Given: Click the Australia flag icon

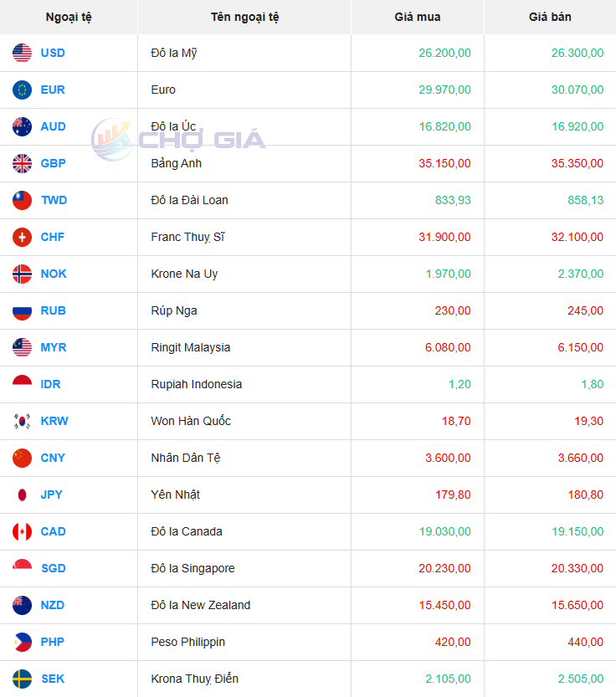Looking at the screenshot, I should 22,126.
